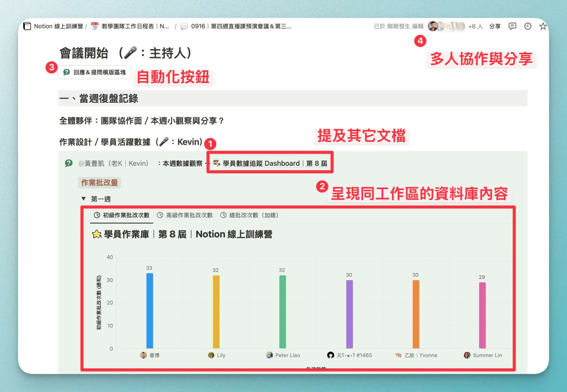The width and height of the screenshot is (567, 392).
Task: Click the Summer Lin axis label
Action: [x=487, y=355]
